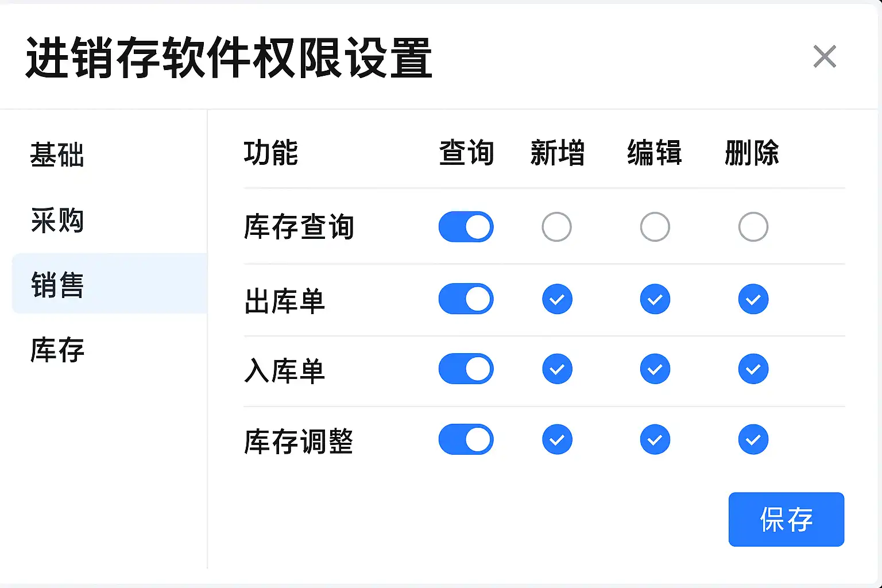The image size is (882, 588).
Task: Uncheck 新增 permission for 入库单
Action: point(557,369)
